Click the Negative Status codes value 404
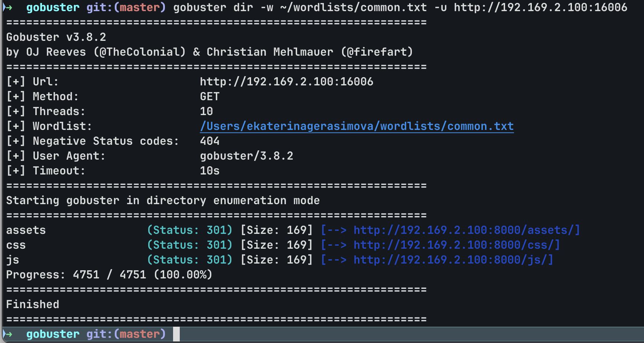The image size is (644, 343). coord(210,141)
